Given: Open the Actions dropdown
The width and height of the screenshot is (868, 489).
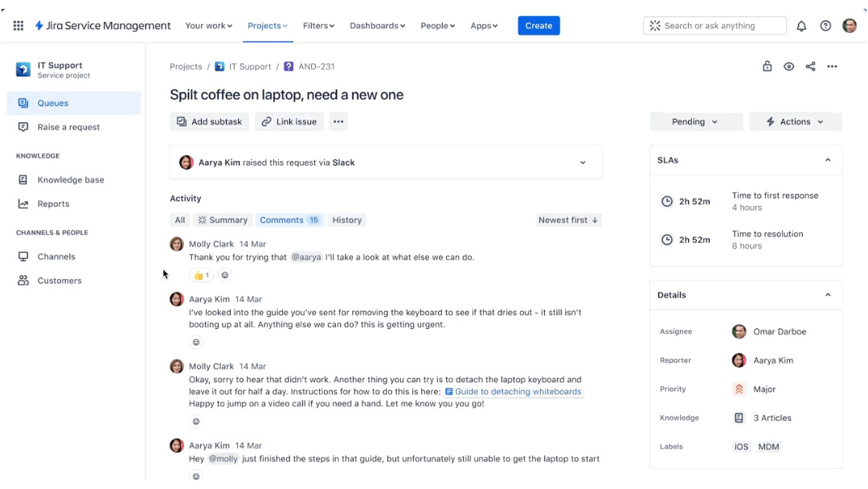Looking at the screenshot, I should 795,121.
